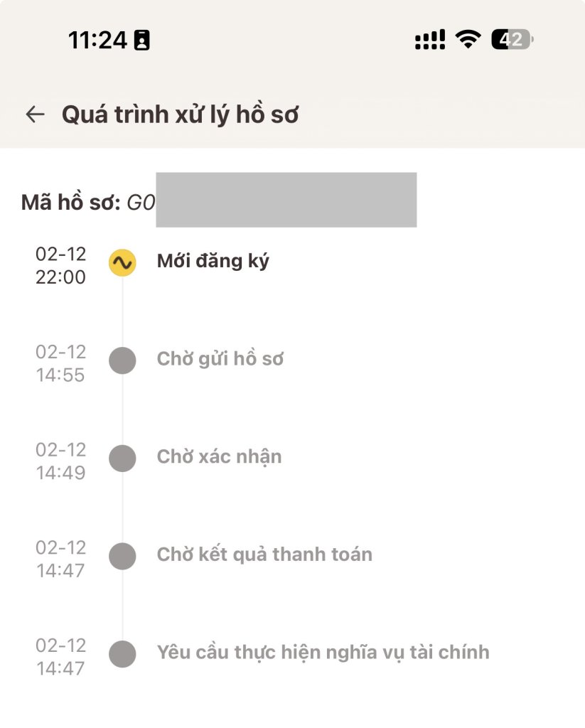This screenshot has width=585, height=728.
Task: Select the Chờ gửi hồ sơ step
Action: 220,359
